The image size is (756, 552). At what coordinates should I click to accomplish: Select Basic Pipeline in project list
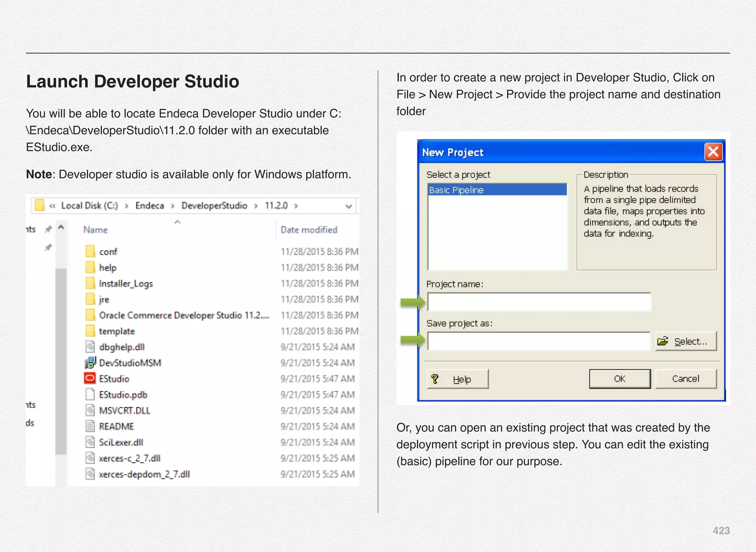click(x=497, y=190)
